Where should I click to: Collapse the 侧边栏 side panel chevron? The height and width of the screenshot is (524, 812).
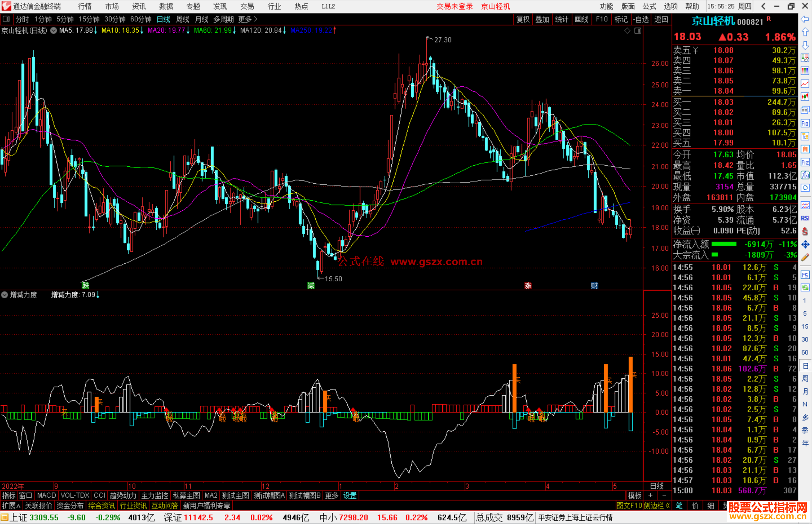(668, 506)
